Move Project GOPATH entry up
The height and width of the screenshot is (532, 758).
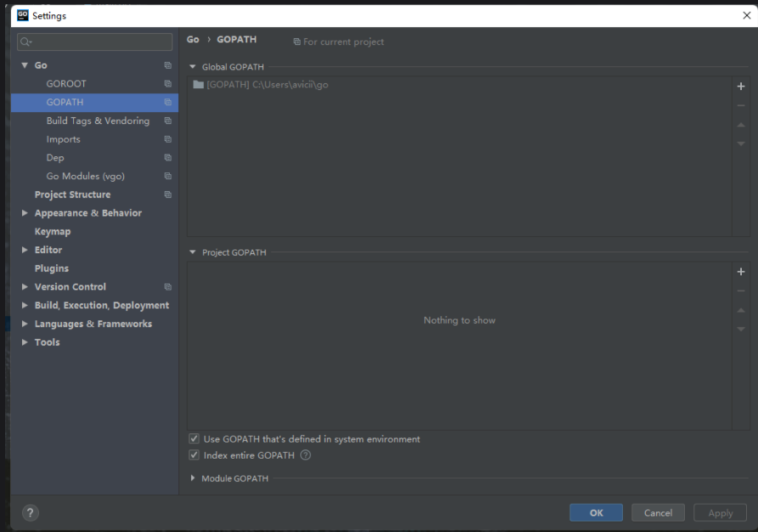coord(741,310)
